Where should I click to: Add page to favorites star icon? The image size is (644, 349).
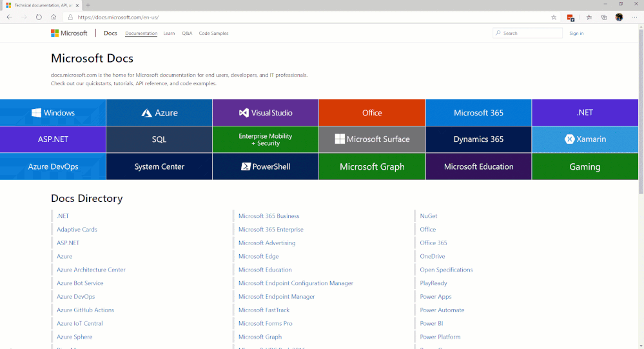pos(554,17)
